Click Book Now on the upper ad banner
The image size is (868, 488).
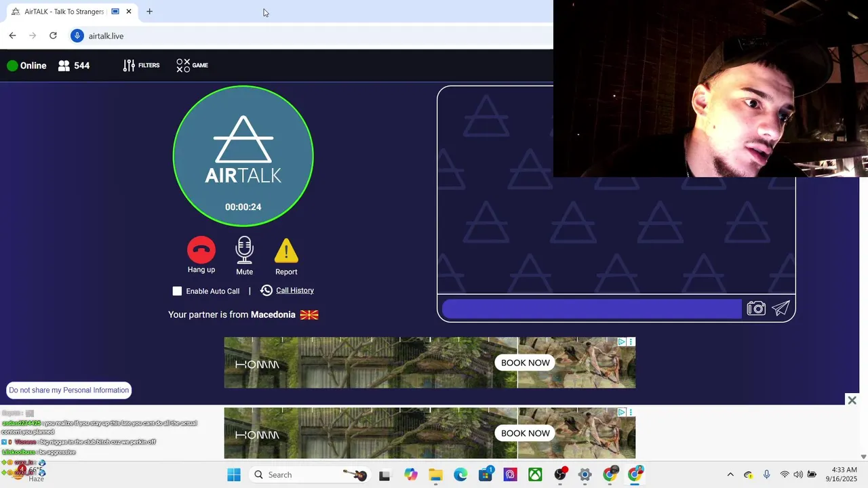pyautogui.click(x=526, y=363)
